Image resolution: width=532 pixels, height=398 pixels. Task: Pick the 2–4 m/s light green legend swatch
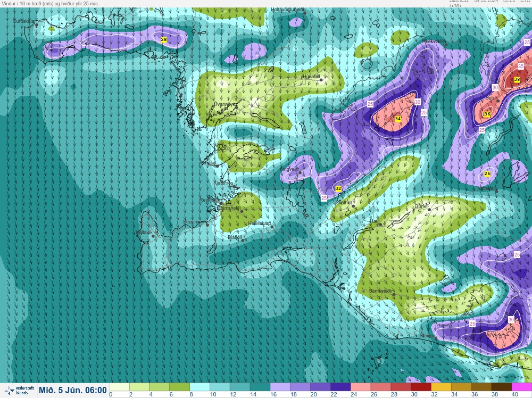[x=139, y=387]
